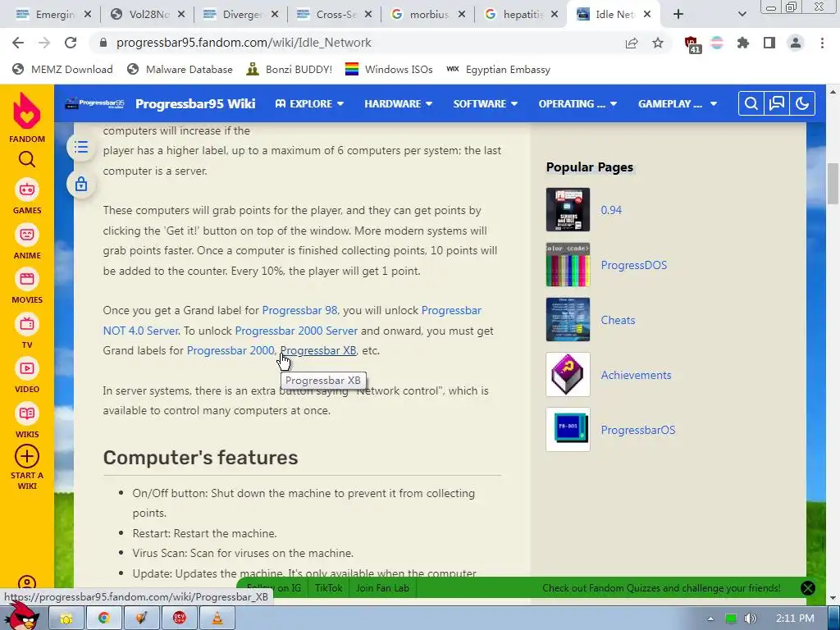Open Malware Database bookmark
This screenshot has width=840, height=630.
click(x=180, y=69)
